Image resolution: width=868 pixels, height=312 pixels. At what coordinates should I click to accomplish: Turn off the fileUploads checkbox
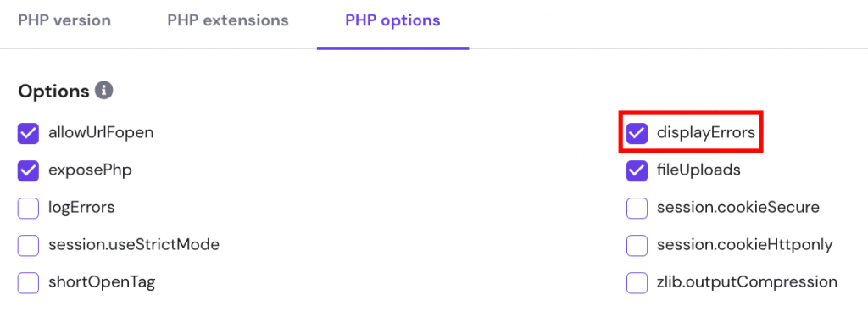[x=637, y=171]
